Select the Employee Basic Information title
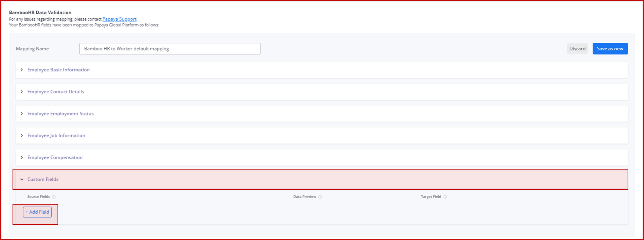The width and height of the screenshot is (644, 240). [58, 70]
